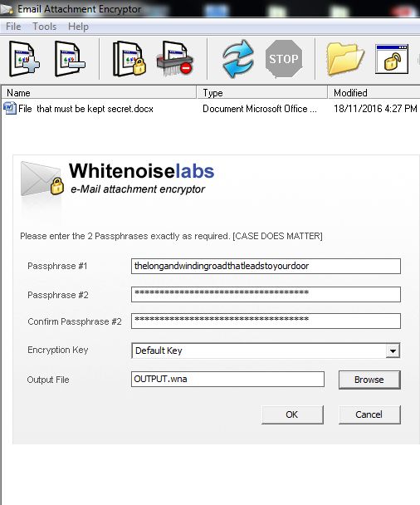Image resolution: width=420 pixels, height=505 pixels.
Task: Click the blue refresh arrows icon
Action: pyautogui.click(x=238, y=59)
